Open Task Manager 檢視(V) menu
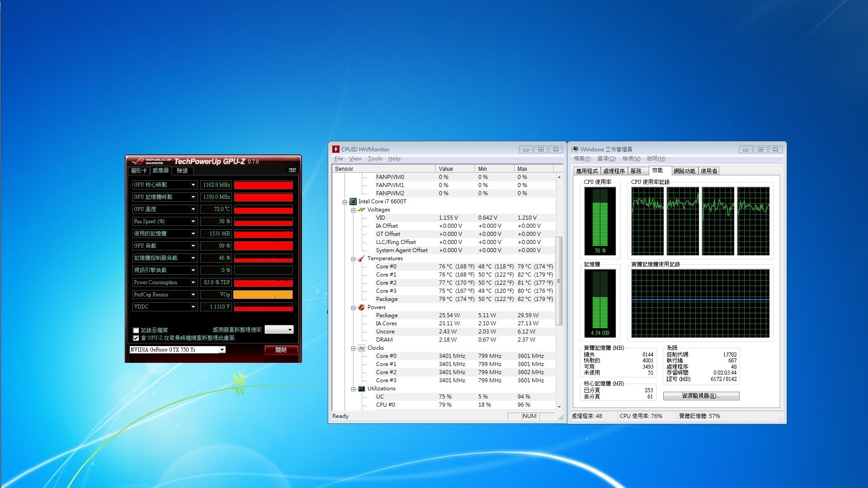This screenshot has width=868, height=488. (631, 159)
